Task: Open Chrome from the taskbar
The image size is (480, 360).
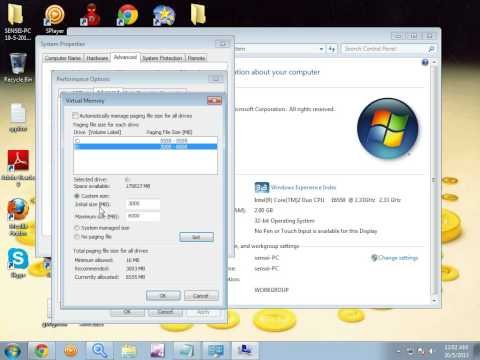Action: coord(41,351)
